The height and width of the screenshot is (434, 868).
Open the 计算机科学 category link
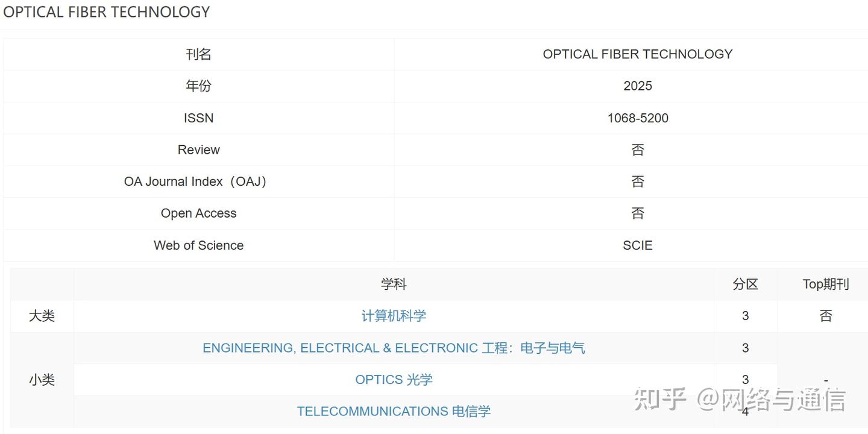click(x=394, y=316)
